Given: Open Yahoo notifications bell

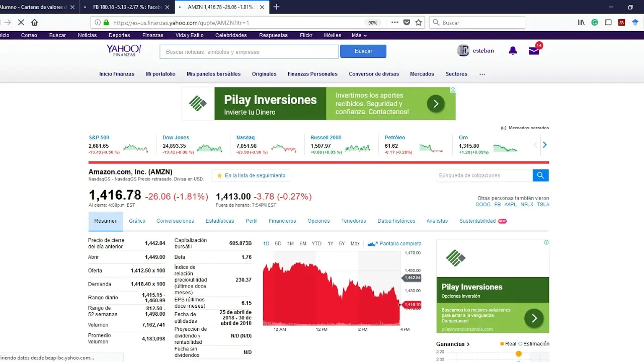Looking at the screenshot, I should (513, 51).
